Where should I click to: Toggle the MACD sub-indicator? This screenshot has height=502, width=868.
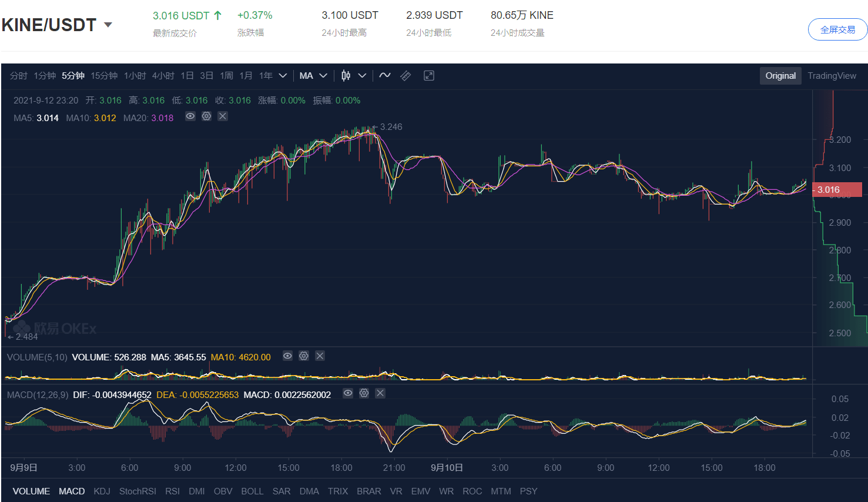pyautogui.click(x=72, y=491)
